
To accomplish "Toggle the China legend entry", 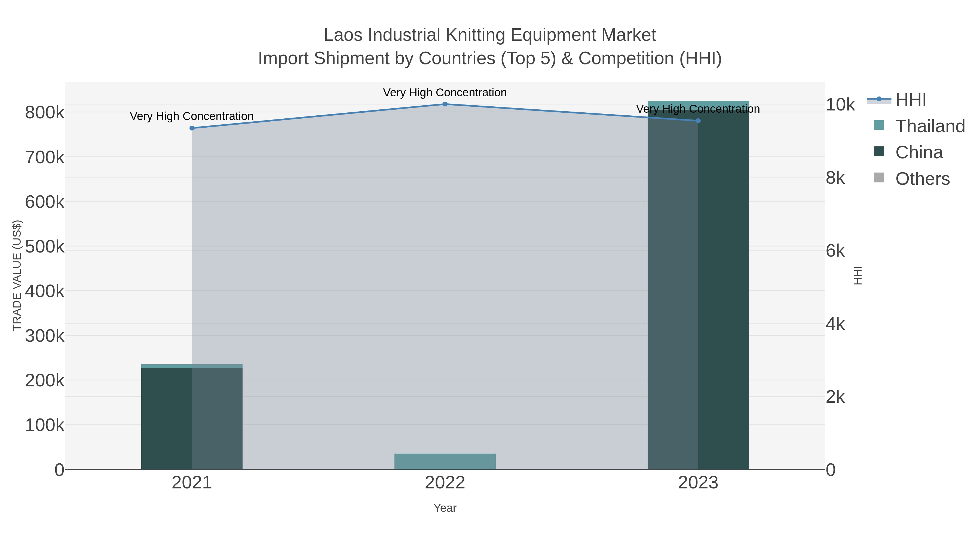I will (908, 152).
